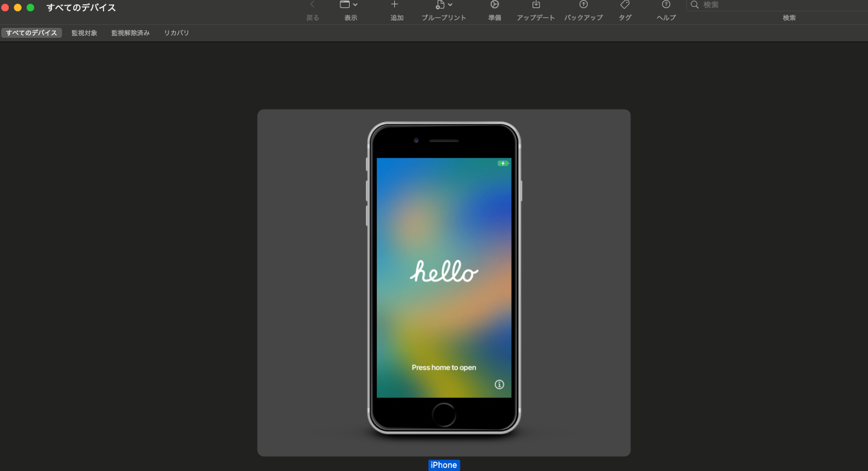Select the iPhone device thumbnail

(444, 283)
